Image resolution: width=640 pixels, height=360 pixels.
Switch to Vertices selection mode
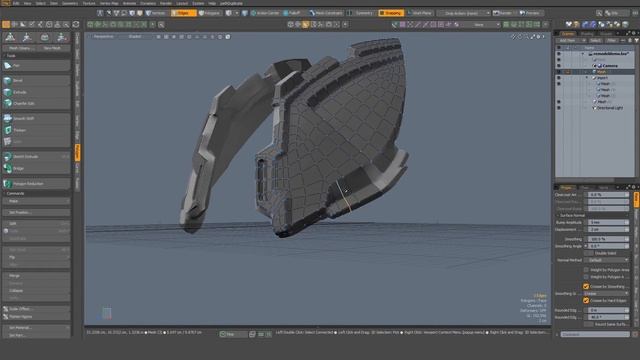pos(157,13)
